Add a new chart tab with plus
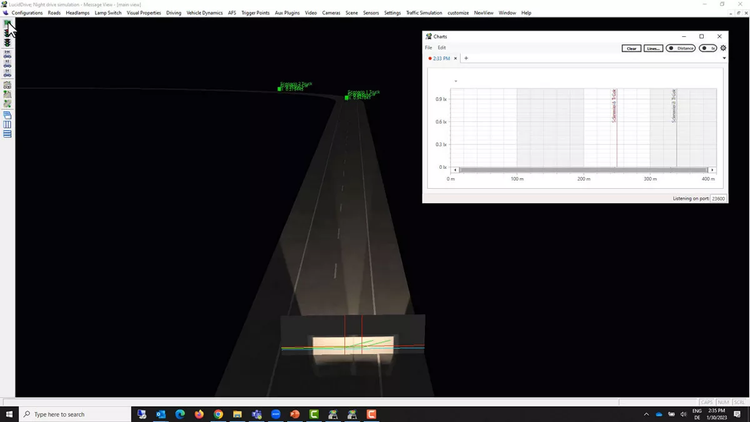750x422 pixels. 466,58
